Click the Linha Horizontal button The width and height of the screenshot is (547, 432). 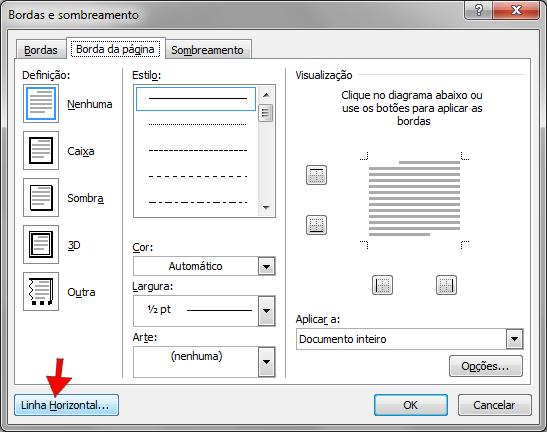tap(66, 405)
